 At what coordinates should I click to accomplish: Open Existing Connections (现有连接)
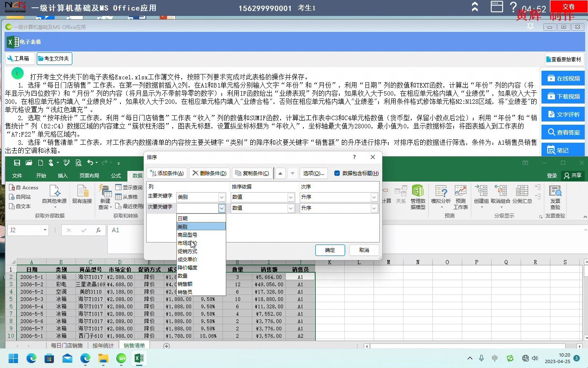(82, 195)
